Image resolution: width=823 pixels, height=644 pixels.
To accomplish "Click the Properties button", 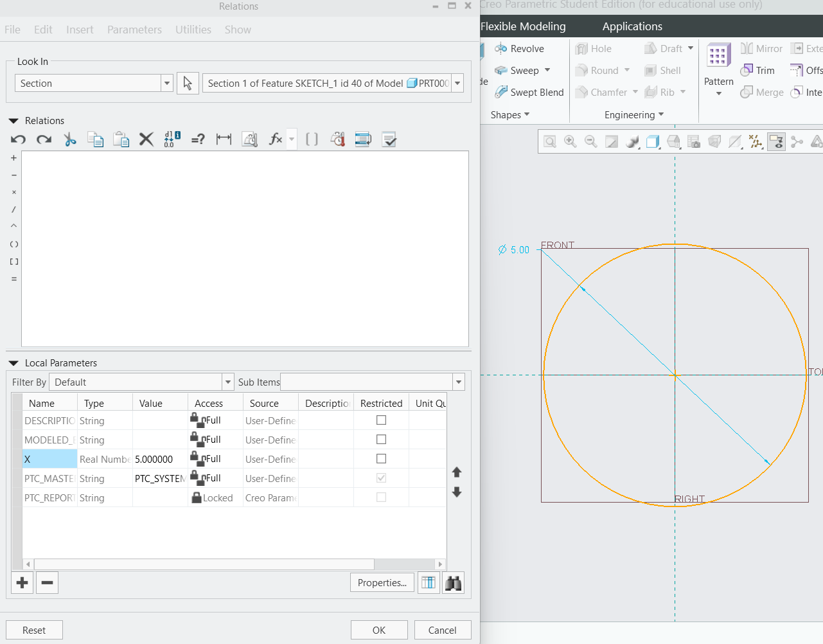I will [382, 582].
